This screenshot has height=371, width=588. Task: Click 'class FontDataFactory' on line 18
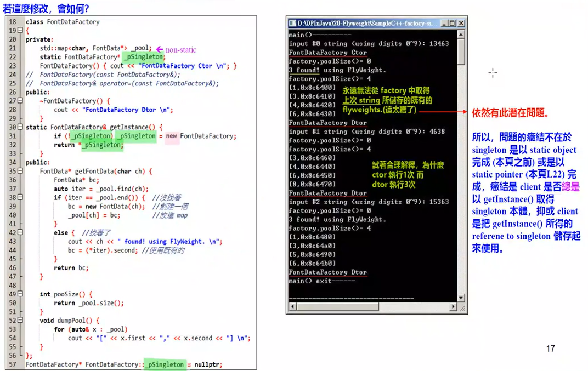point(63,22)
